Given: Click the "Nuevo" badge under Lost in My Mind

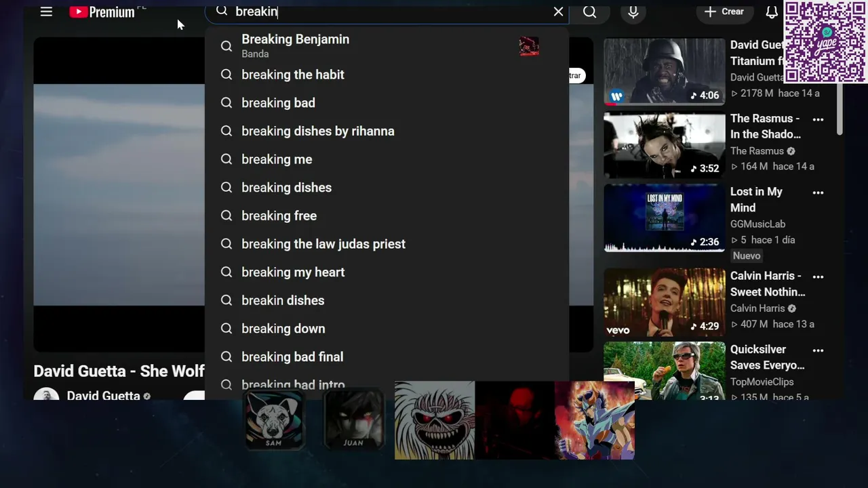Looking at the screenshot, I should 747,256.
